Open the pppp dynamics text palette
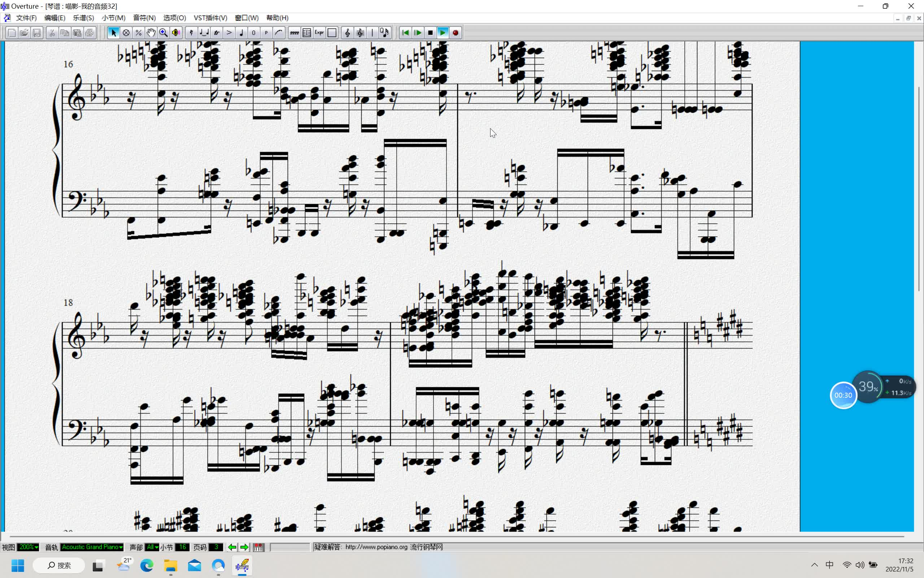 pyautogui.click(x=295, y=33)
